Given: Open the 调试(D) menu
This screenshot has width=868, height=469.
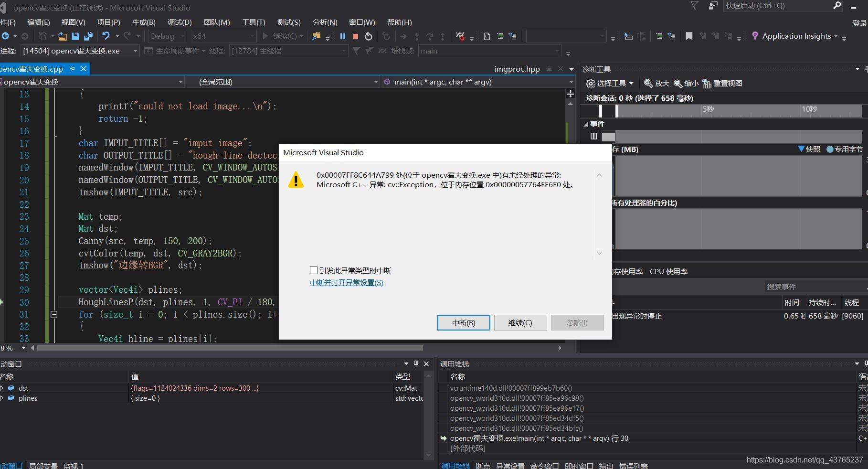Looking at the screenshot, I should pos(180,22).
